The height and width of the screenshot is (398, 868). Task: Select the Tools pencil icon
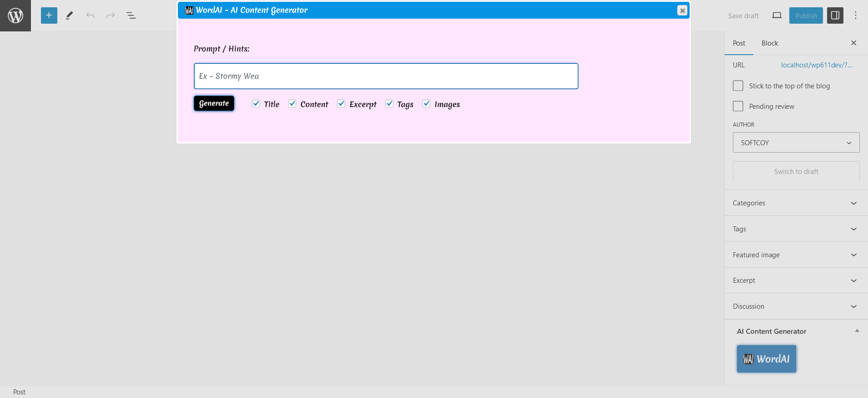coord(69,15)
